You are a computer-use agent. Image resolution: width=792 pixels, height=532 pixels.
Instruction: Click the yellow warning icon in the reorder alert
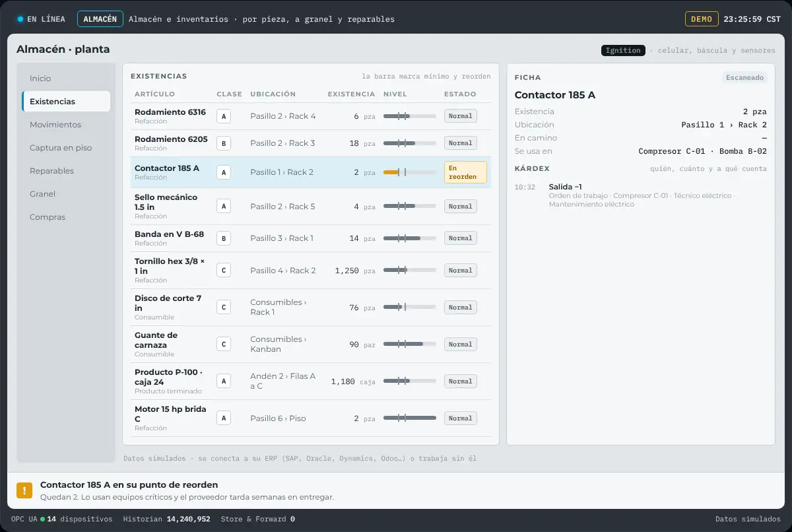24,490
